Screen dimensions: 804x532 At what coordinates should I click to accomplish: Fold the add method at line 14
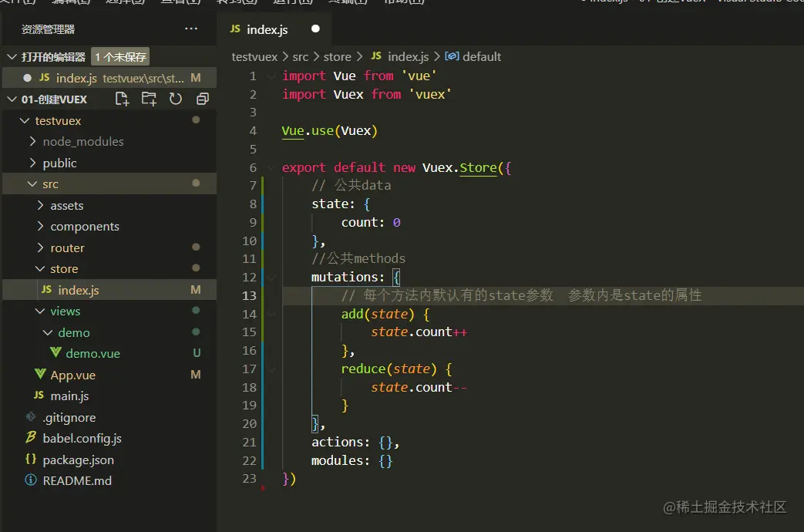click(271, 315)
